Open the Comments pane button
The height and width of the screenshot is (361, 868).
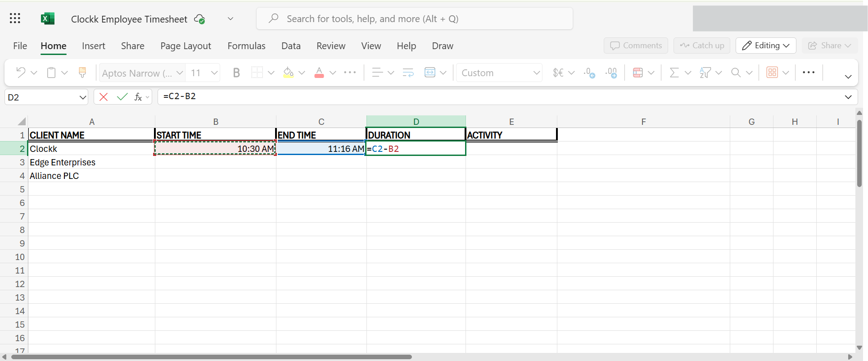636,46
